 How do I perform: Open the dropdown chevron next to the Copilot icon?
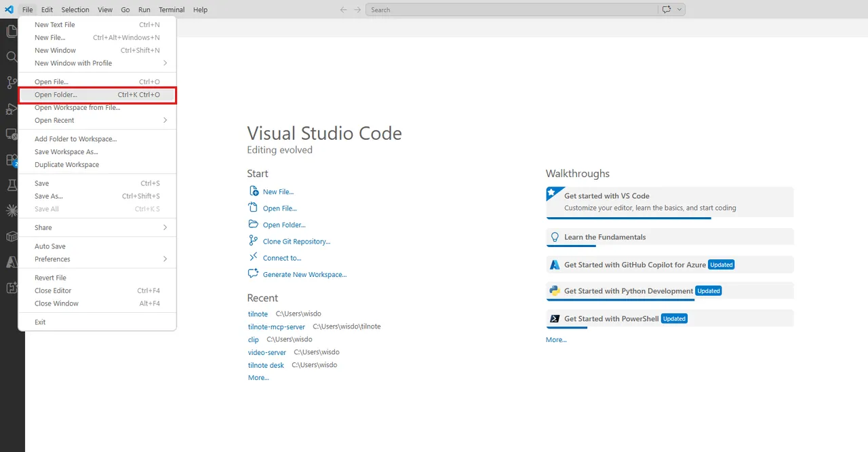click(x=679, y=10)
